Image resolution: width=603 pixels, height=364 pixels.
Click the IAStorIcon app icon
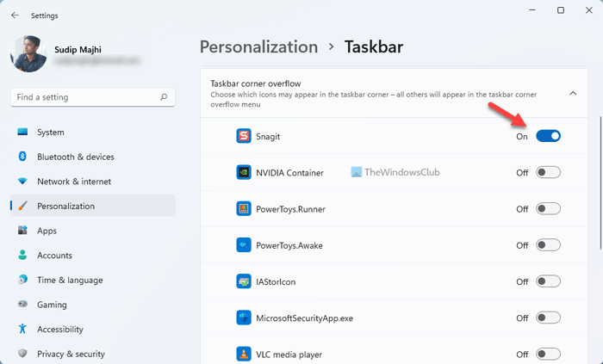point(244,281)
